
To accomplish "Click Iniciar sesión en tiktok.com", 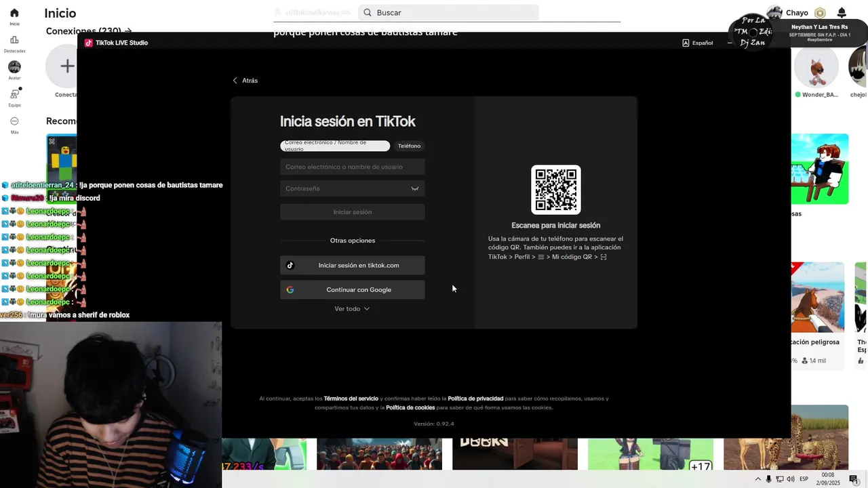I will pos(353,265).
